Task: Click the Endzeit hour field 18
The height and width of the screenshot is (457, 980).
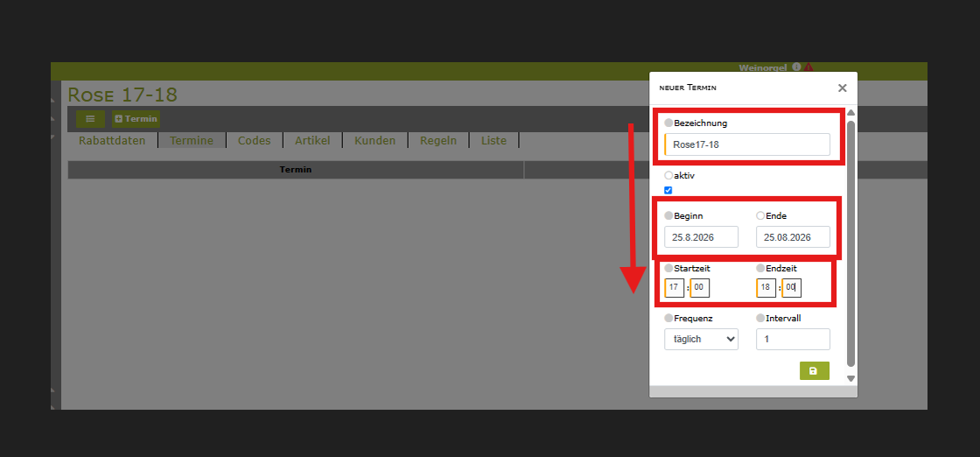Action: point(766,288)
